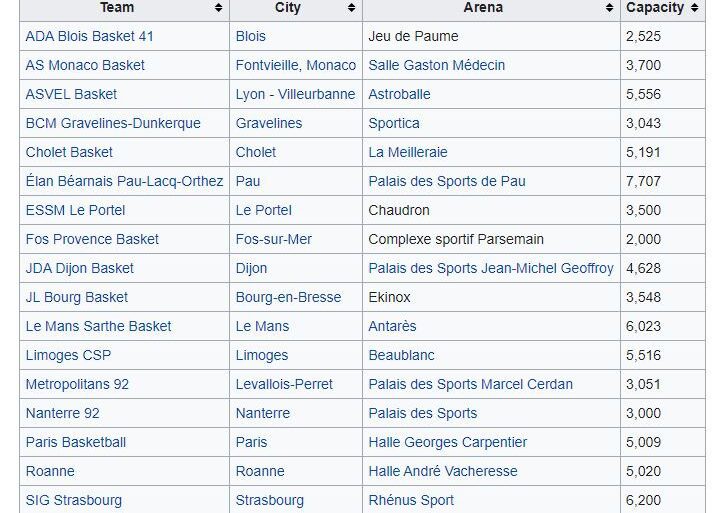Open ADA Blois Basket 41 link
Image resolution: width=728 pixels, height=513 pixels.
point(89,36)
